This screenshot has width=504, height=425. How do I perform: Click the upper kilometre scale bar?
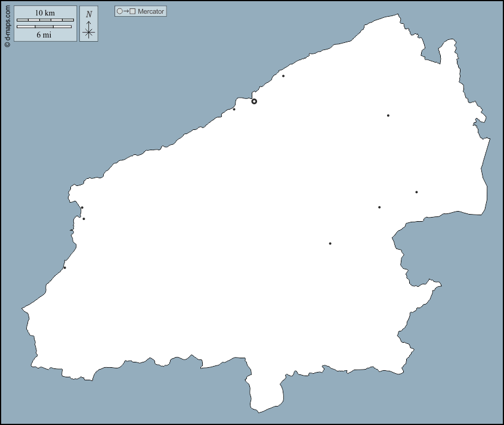[45, 20]
